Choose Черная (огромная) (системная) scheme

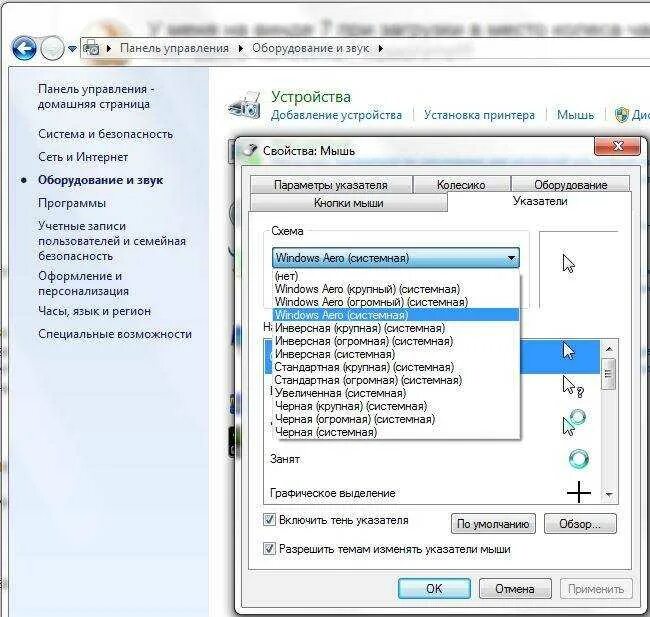click(396, 419)
